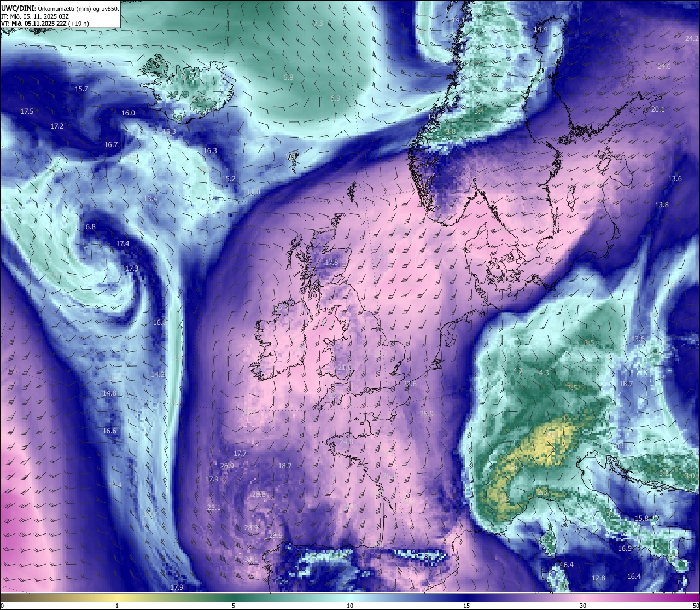
Task: Select the 5 tick on the color scale
Action: [x=234, y=606]
